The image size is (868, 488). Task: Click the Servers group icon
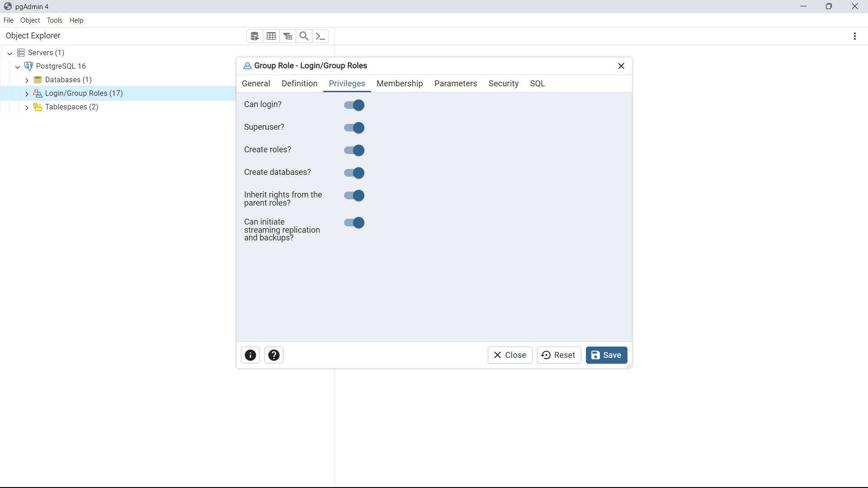point(21,53)
